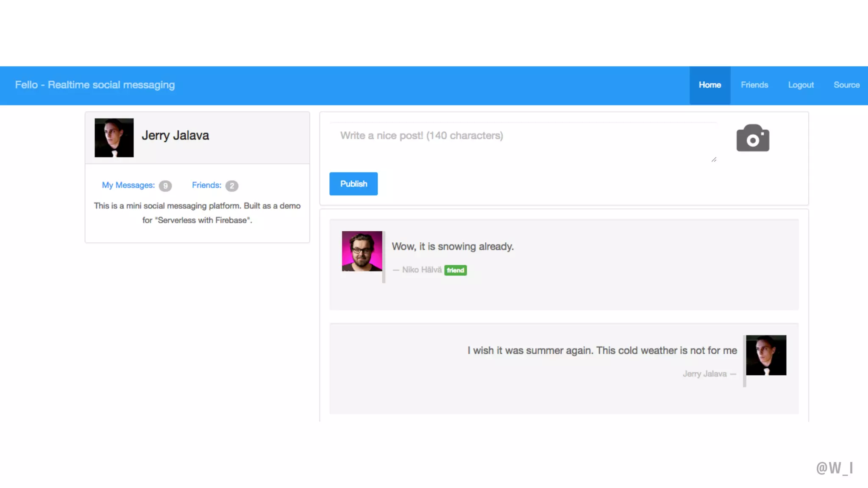Click the Niko Hälvä author name
The width and height of the screenshot is (868, 488).
click(x=421, y=270)
